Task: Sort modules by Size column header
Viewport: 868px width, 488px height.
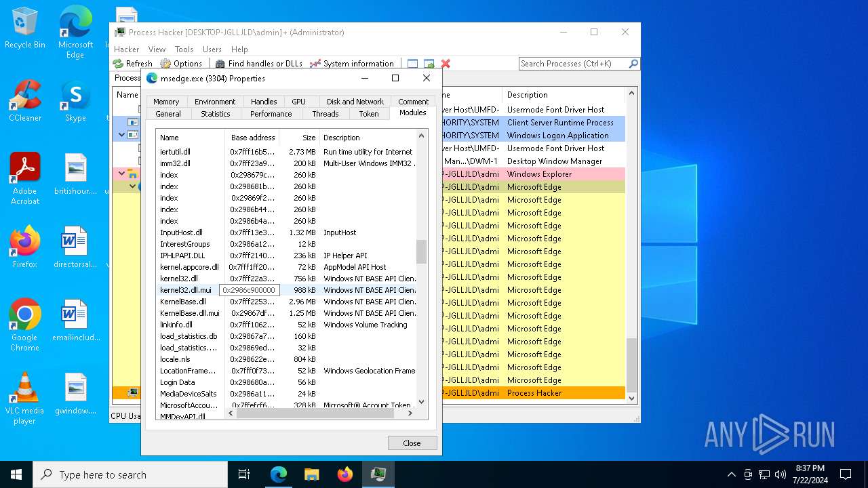Action: pyautogui.click(x=299, y=138)
